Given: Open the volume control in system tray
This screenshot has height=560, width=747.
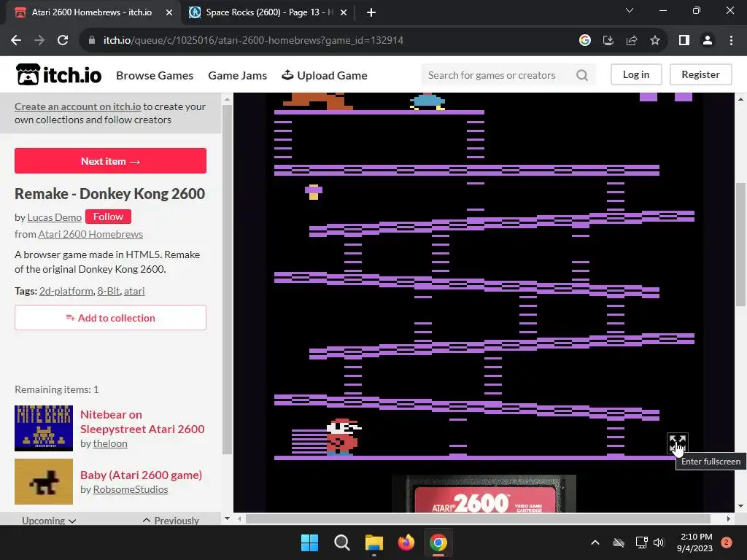Looking at the screenshot, I should coord(659,542).
